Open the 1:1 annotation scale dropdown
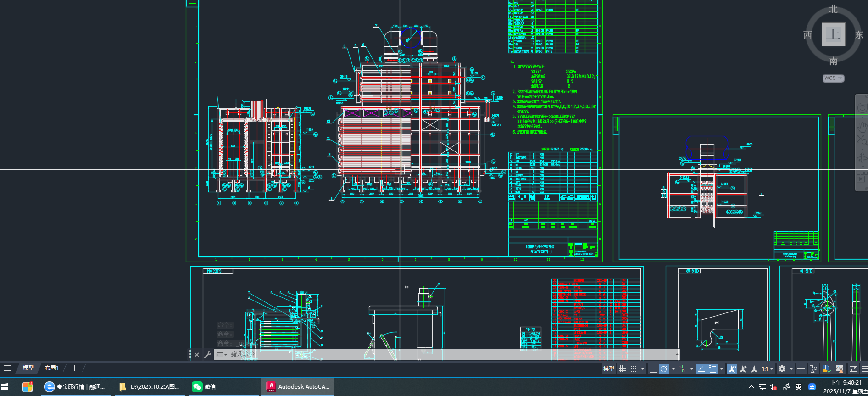The height and width of the screenshot is (396, 868). point(768,369)
